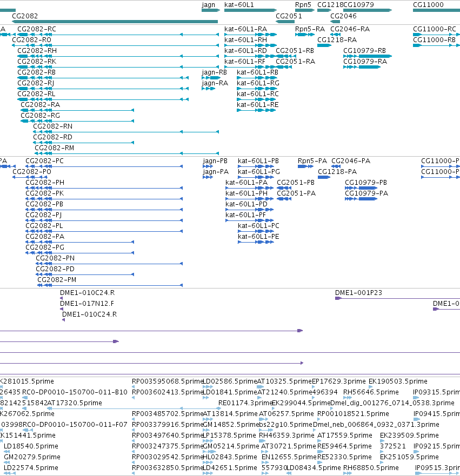Click EST EK251059.5prime label

pos(409,457)
